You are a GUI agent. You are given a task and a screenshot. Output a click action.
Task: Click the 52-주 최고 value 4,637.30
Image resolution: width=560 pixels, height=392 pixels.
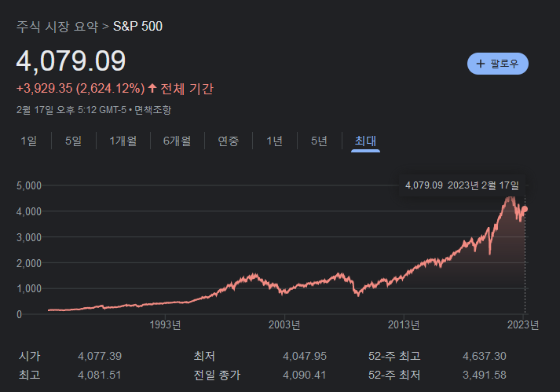[485, 357]
